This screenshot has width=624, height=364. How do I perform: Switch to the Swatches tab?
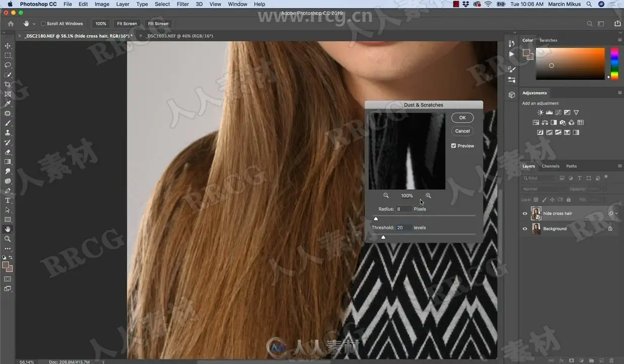click(548, 40)
